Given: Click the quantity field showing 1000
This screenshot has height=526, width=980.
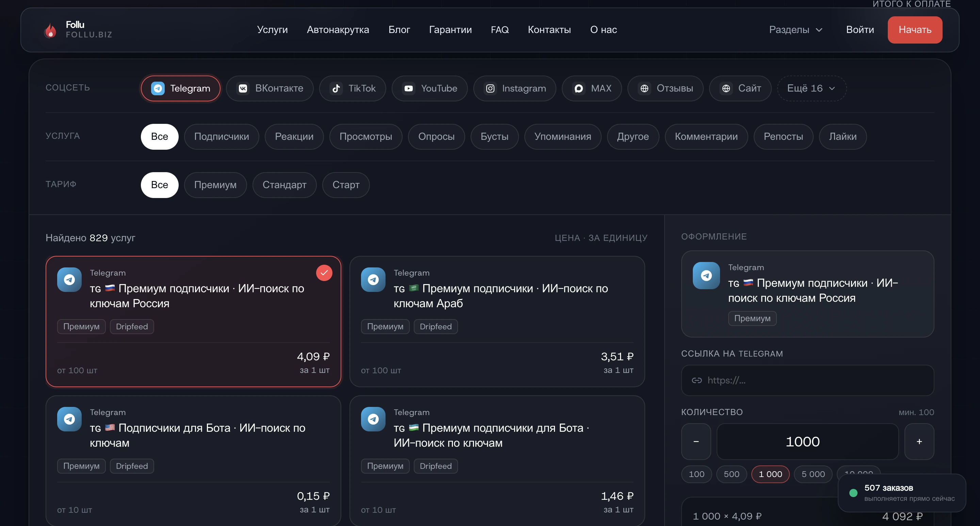Looking at the screenshot, I should coord(808,442).
